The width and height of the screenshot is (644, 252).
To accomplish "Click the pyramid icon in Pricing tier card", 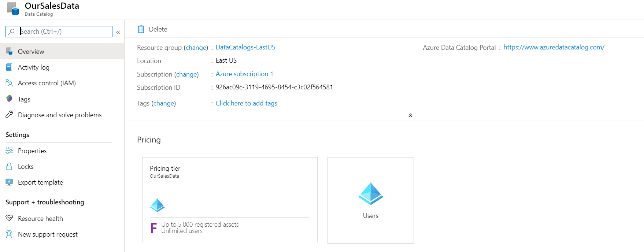I will [158, 205].
